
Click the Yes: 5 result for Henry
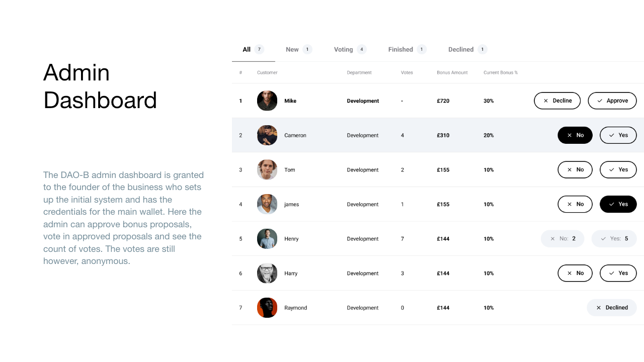coord(614,239)
